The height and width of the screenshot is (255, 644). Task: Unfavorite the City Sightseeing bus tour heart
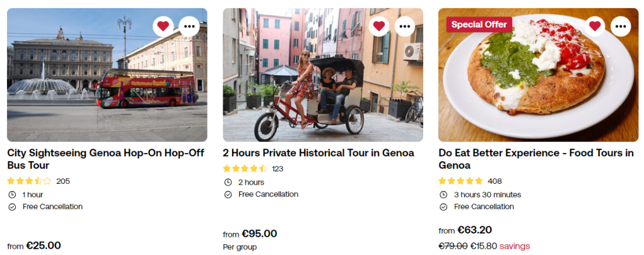click(163, 26)
